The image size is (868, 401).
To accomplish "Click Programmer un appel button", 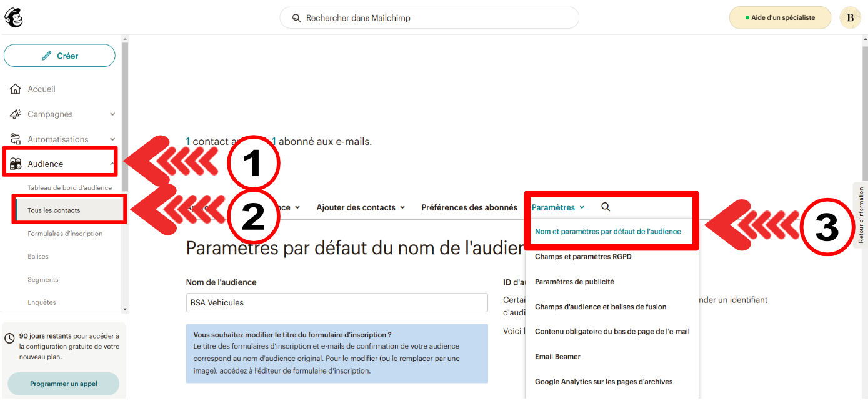I will (x=64, y=384).
